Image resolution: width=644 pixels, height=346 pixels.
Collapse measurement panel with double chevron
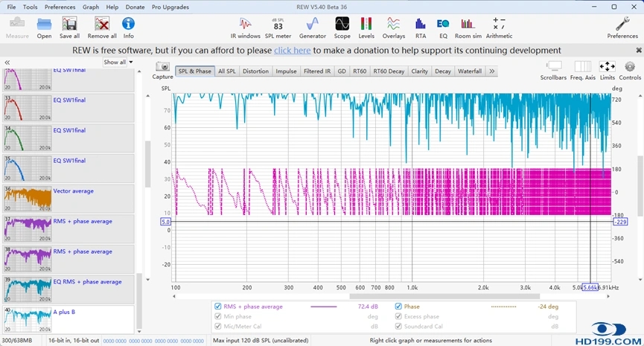click(7, 63)
